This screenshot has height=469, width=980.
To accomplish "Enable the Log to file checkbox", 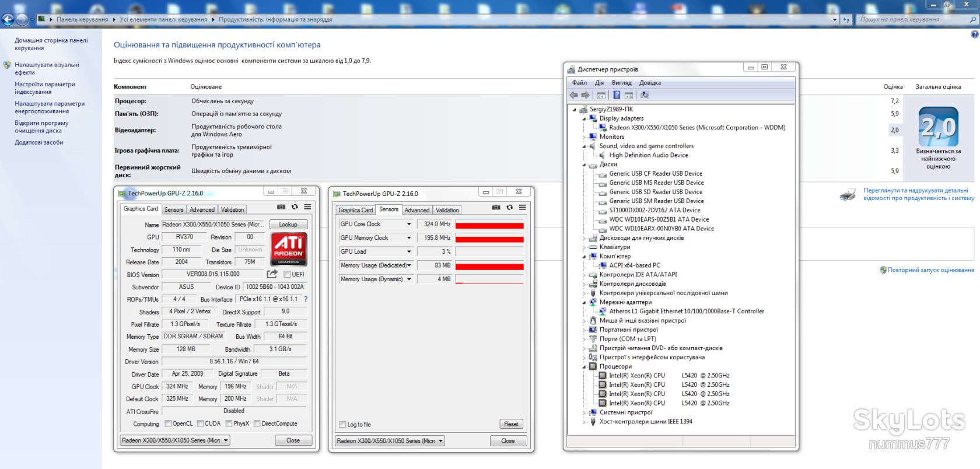I will pos(343,425).
